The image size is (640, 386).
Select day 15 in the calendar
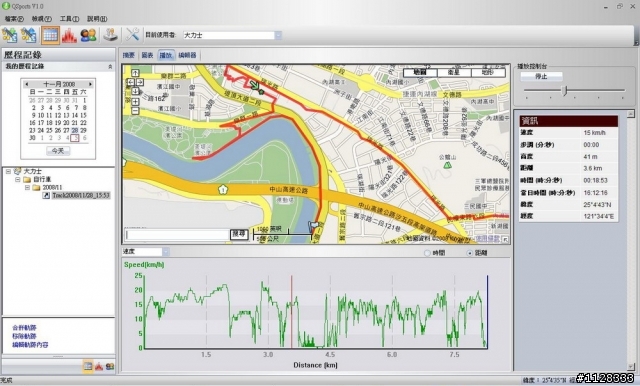click(83, 115)
